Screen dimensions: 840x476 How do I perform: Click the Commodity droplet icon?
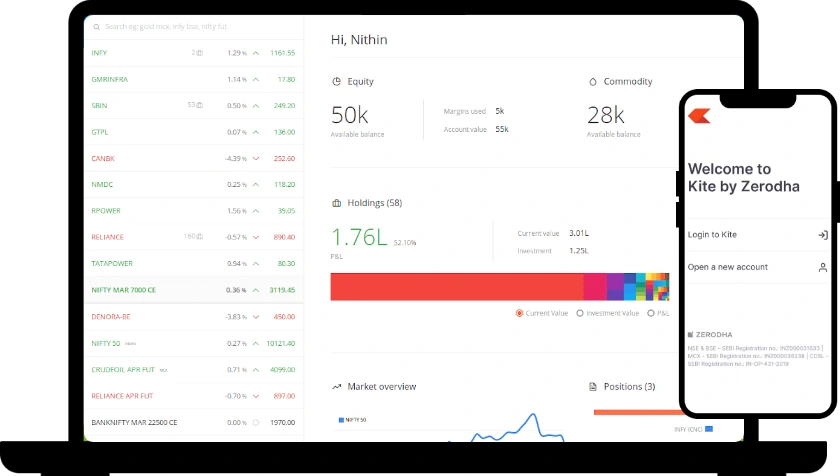592,81
